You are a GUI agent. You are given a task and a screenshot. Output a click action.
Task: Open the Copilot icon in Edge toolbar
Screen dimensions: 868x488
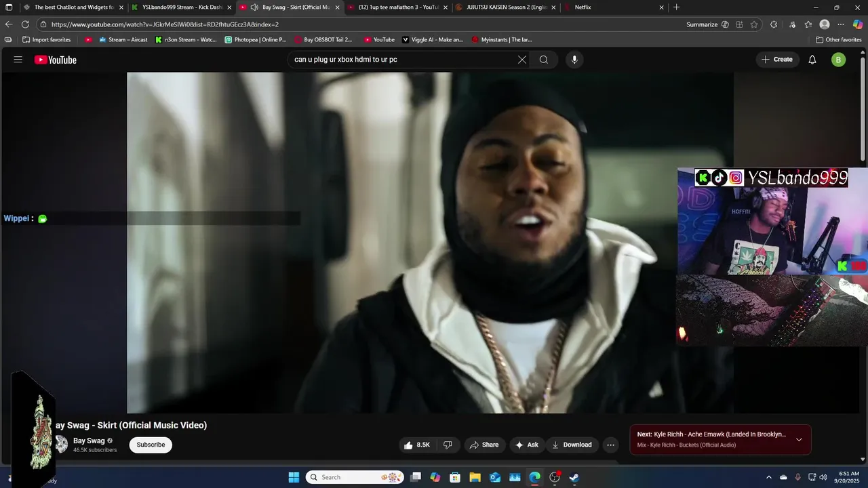[858, 24]
